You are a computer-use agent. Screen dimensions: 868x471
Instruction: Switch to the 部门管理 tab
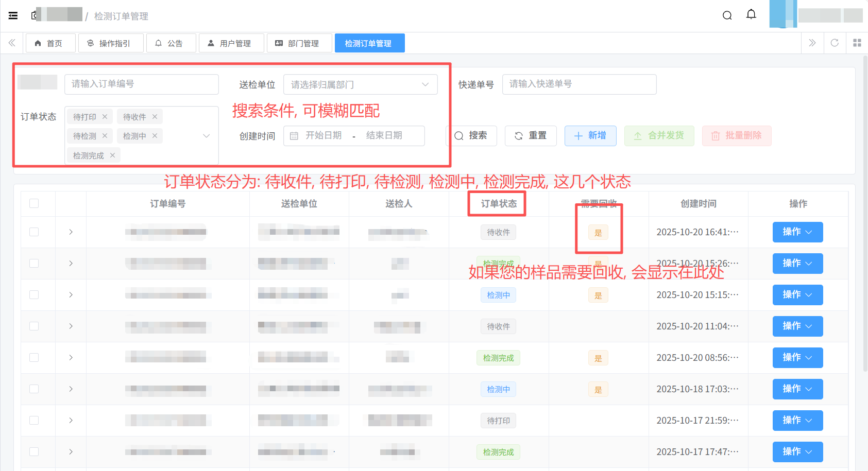point(299,43)
